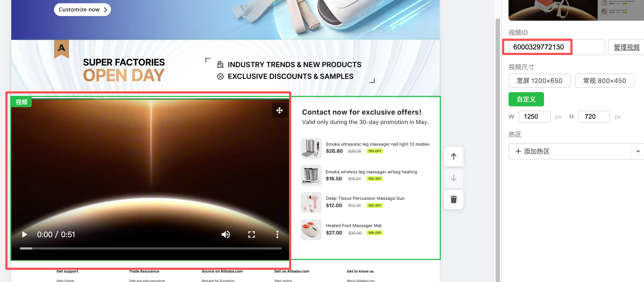Click the Contact now for exclusive offers heading
The image size is (644, 282).
pos(362,112)
